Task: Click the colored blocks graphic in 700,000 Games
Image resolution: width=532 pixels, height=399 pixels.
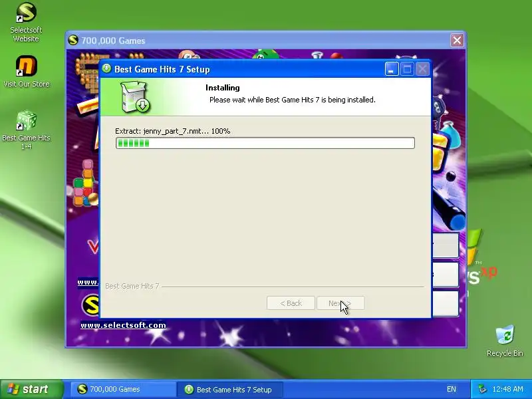Action: (x=84, y=184)
